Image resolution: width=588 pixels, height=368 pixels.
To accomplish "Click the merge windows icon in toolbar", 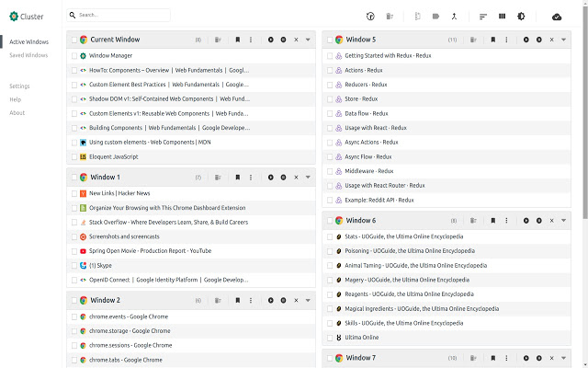I will coord(454,16).
